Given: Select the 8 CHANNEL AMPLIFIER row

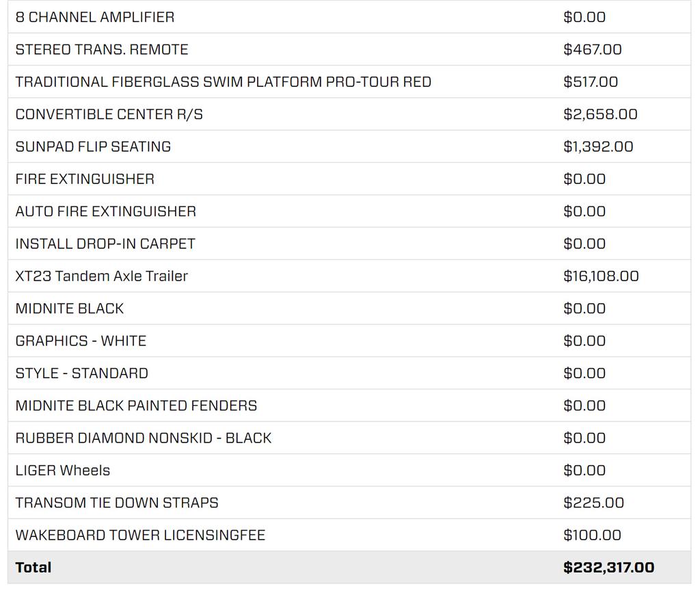Looking at the screenshot, I should [349, 17].
